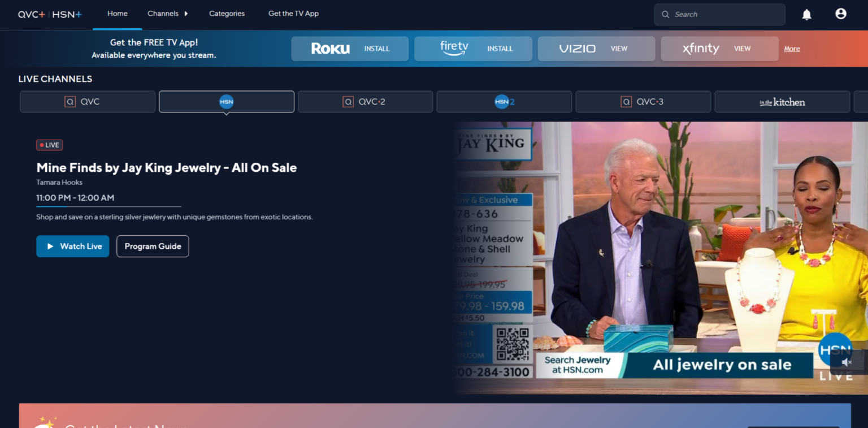Screen dimensions: 868x428
Task: Open the notifications bell
Action: click(x=806, y=15)
